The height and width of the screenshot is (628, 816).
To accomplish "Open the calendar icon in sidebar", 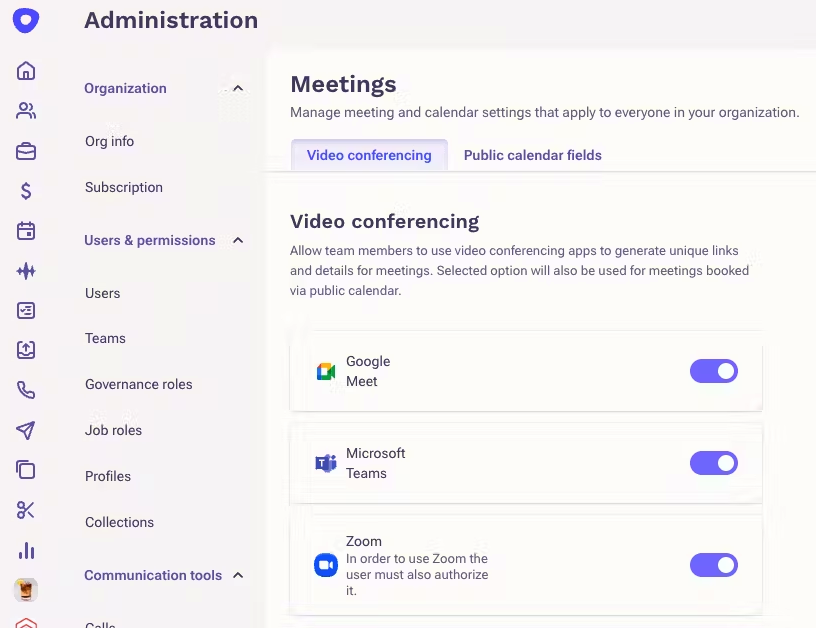I will tap(26, 230).
